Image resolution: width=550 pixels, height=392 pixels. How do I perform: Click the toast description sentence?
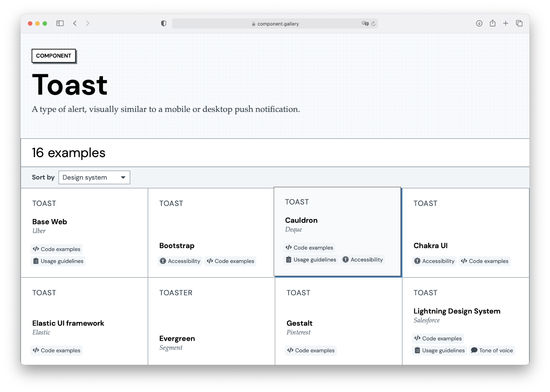(166, 109)
